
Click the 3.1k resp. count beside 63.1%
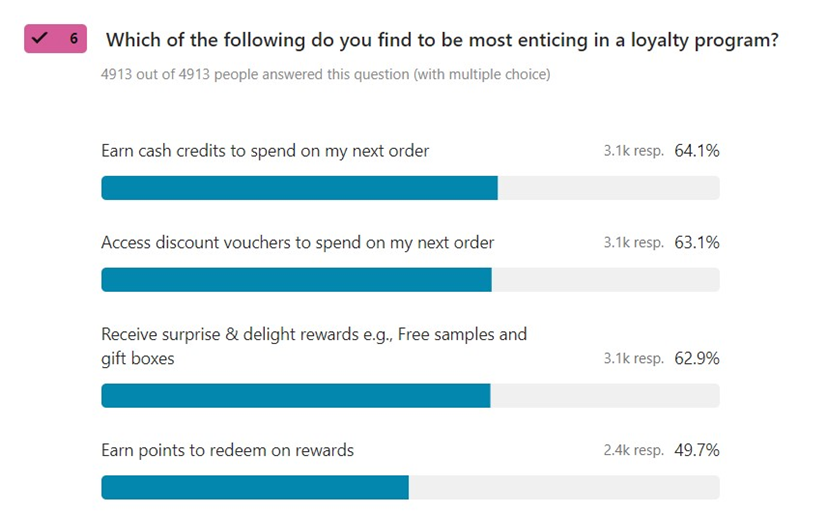pos(634,243)
